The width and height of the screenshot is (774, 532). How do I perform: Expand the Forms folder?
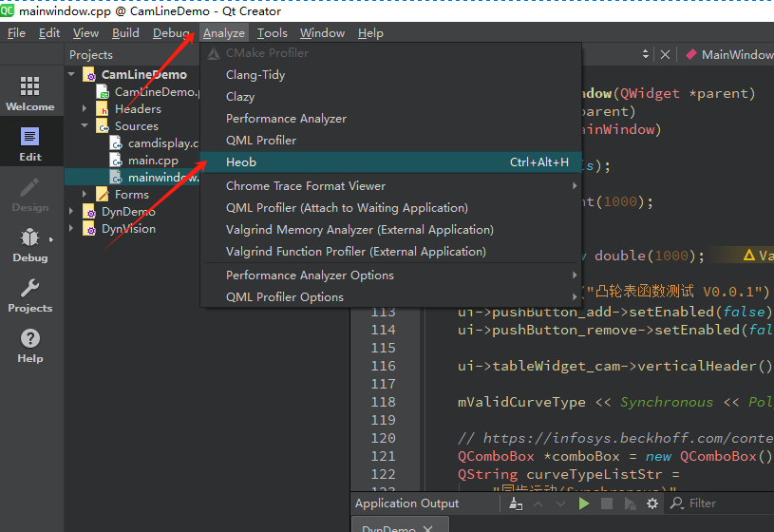(x=85, y=194)
